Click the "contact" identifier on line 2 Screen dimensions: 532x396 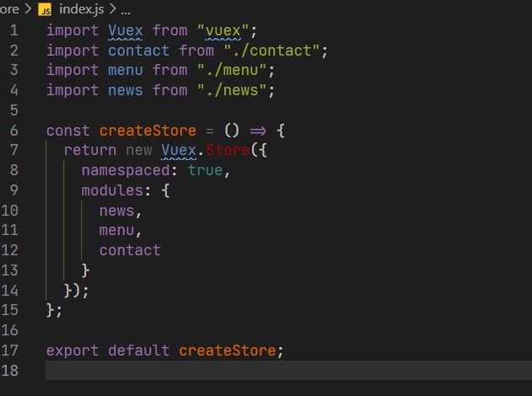[x=139, y=51]
